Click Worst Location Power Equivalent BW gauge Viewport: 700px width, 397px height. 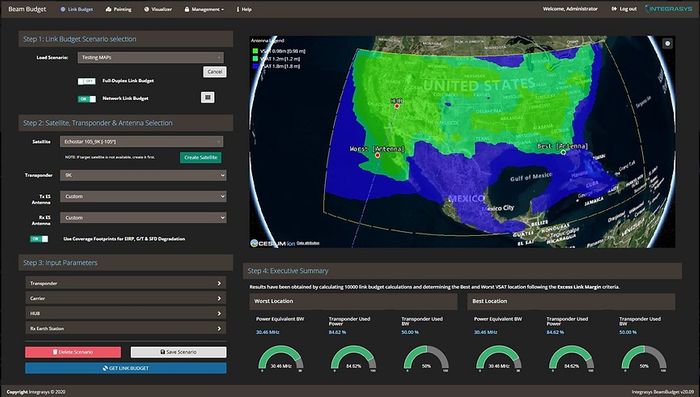pos(281,359)
